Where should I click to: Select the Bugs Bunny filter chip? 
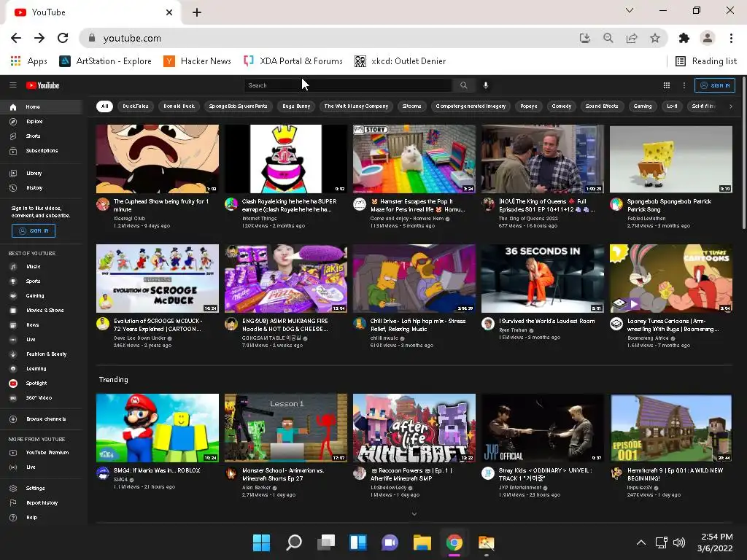coord(296,106)
